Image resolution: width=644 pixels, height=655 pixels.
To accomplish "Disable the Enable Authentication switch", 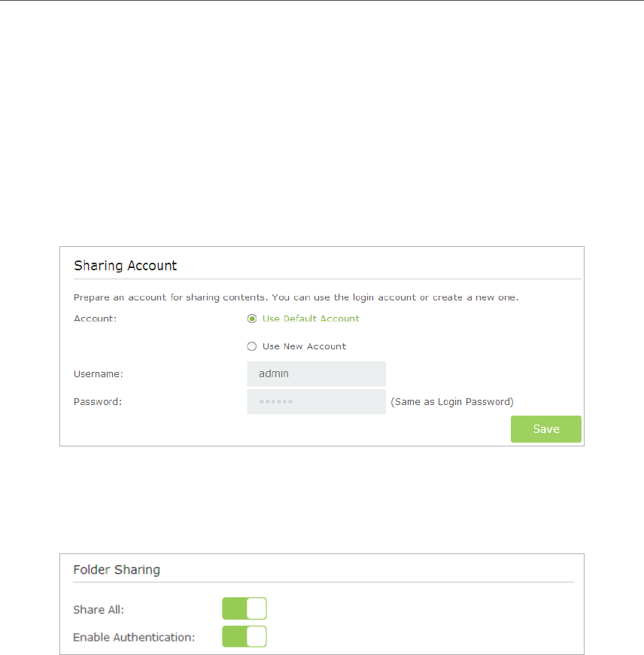I will [245, 637].
